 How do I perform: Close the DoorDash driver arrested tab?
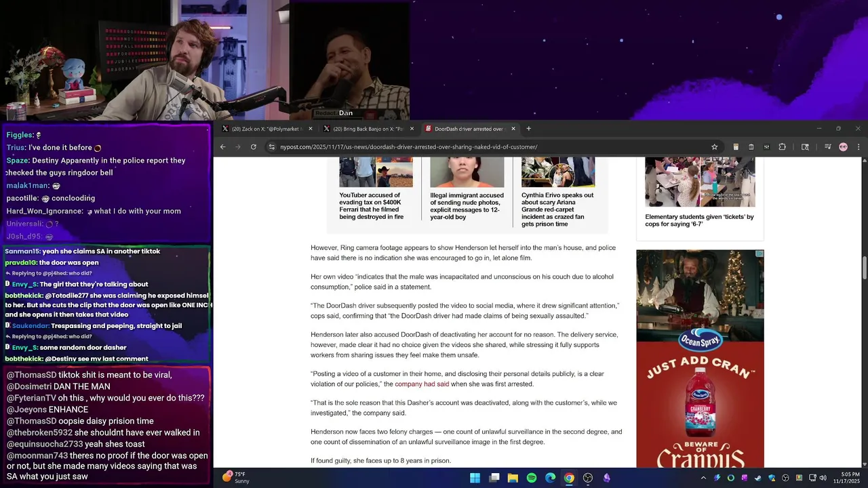tap(513, 129)
